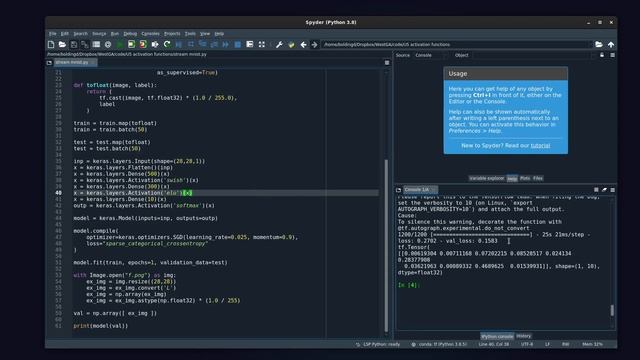Browse editor tabs icon
640x360 pixels.
click(x=49, y=62)
